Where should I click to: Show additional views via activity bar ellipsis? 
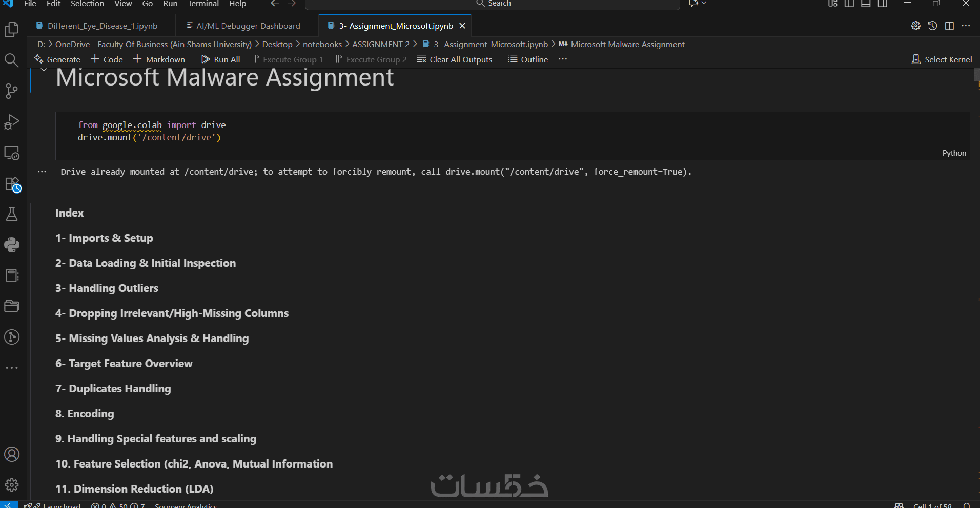(x=12, y=368)
